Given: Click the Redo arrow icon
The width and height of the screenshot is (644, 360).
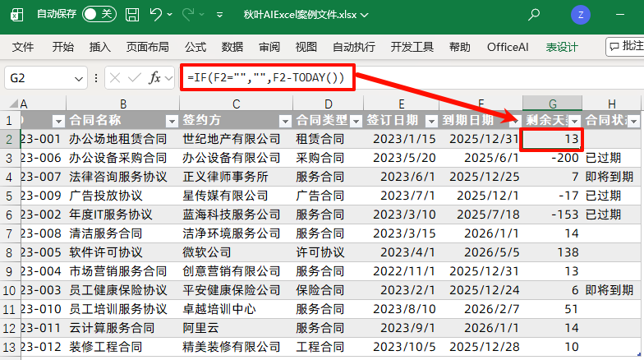Looking at the screenshot, I should point(187,15).
